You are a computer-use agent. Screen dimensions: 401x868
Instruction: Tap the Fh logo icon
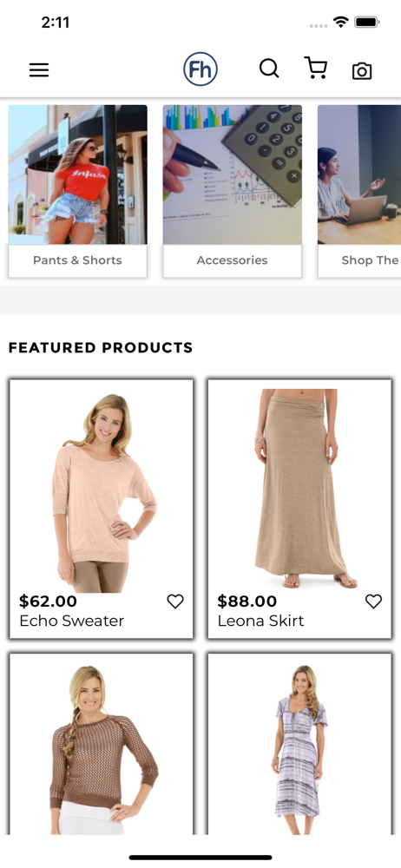point(200,69)
